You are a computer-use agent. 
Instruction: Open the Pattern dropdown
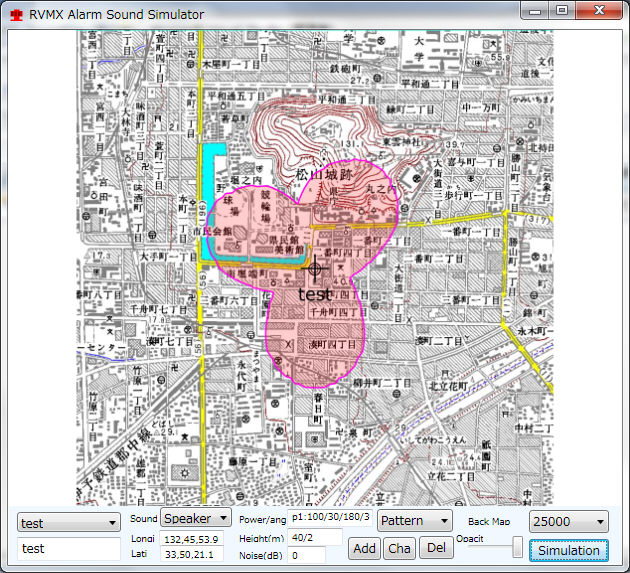(x=415, y=521)
